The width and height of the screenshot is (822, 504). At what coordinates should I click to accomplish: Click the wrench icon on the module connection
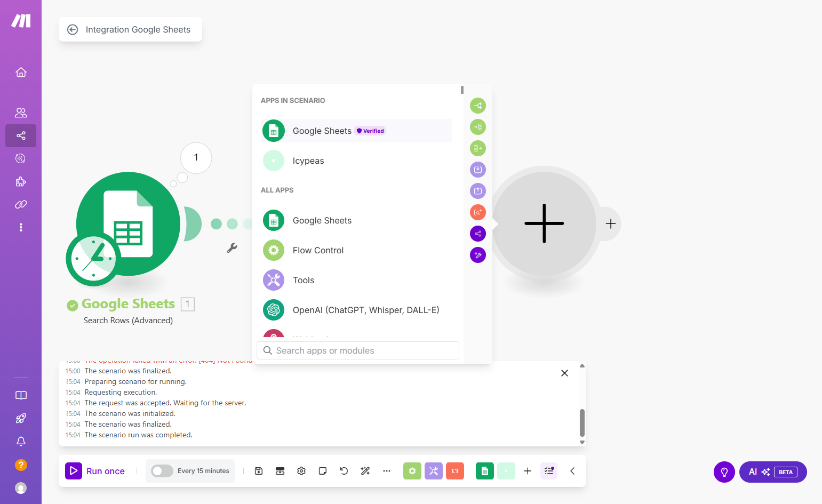(232, 248)
